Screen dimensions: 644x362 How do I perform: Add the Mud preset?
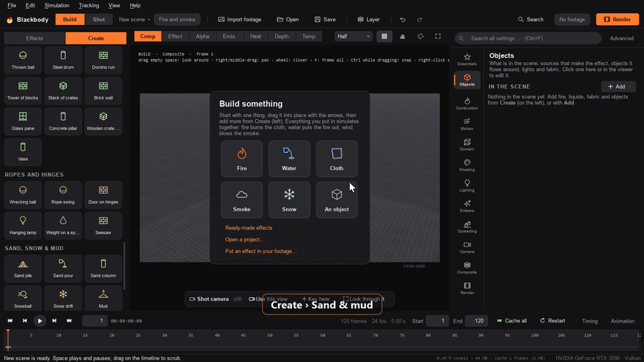103,298
